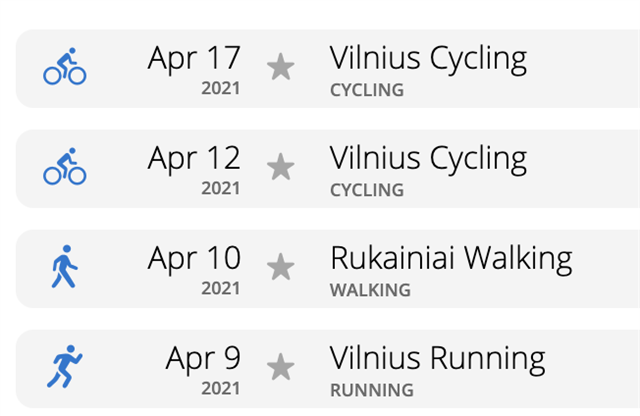Click the walking icon for Apr 10
This screenshot has height=416, width=640.
point(64,267)
